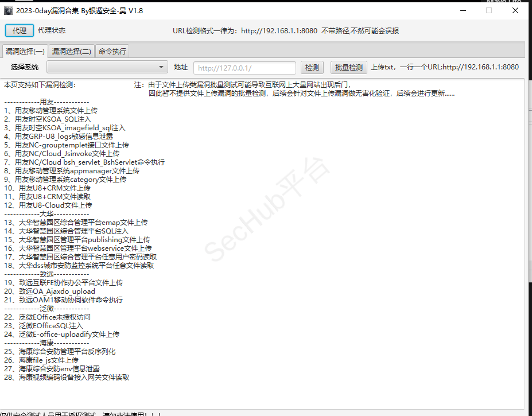This screenshot has width=532, height=416.
Task: Click the 检测 button
Action: pos(312,67)
